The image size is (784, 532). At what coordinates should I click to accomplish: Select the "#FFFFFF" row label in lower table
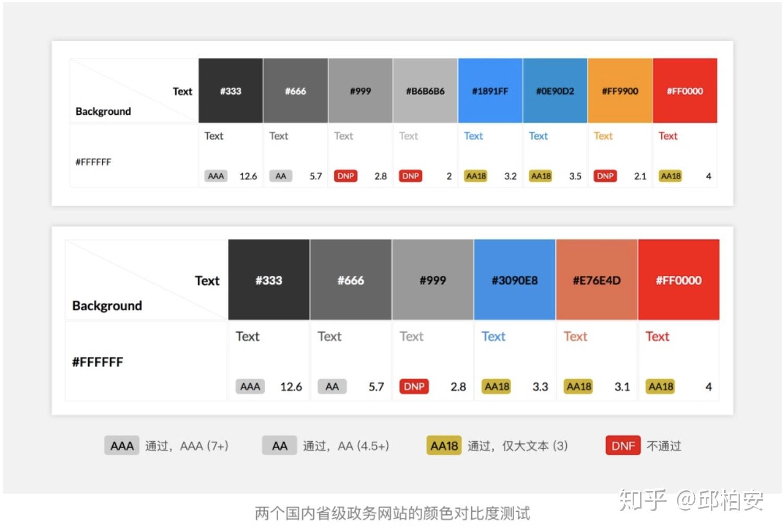(x=98, y=362)
